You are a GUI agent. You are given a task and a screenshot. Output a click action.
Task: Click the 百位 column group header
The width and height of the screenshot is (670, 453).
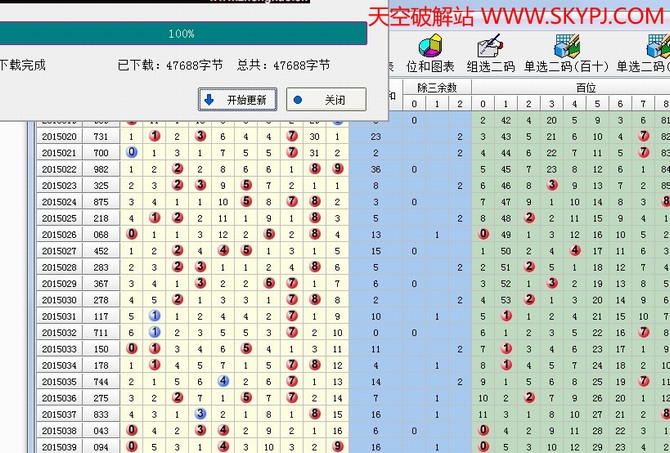(x=585, y=87)
